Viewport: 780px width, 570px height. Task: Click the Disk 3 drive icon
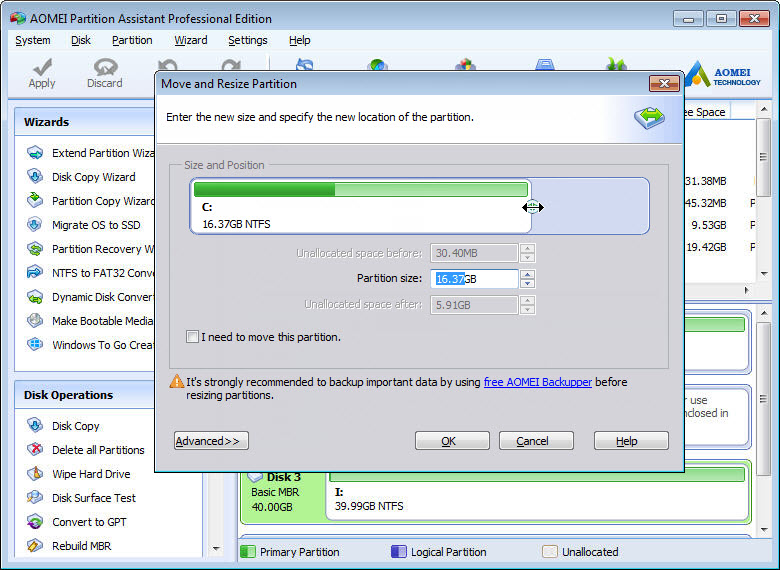click(255, 477)
